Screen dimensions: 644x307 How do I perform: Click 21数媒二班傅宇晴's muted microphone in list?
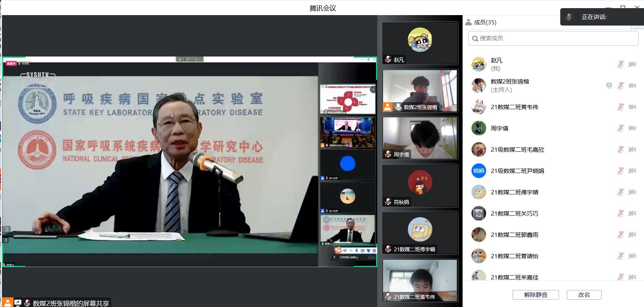click(620, 192)
